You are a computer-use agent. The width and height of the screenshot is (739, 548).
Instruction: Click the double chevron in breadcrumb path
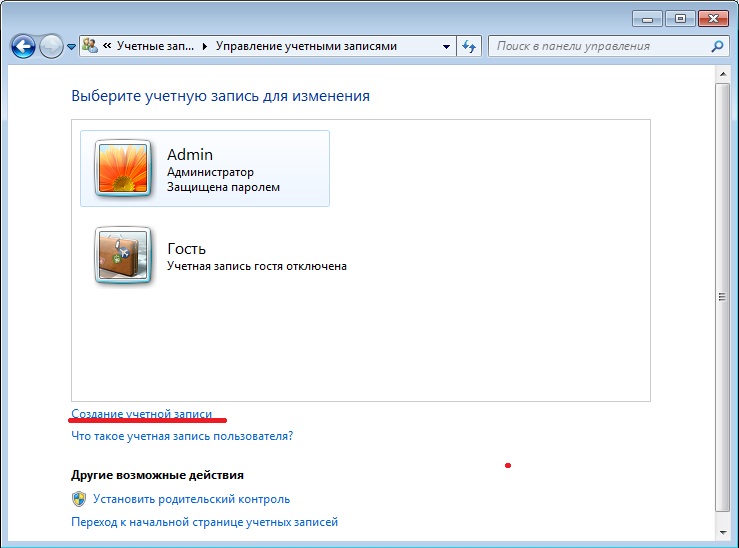[107, 46]
